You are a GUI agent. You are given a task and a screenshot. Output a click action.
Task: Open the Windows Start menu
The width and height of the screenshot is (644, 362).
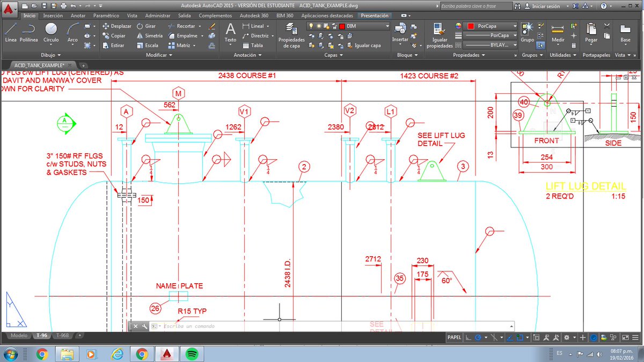(10, 354)
